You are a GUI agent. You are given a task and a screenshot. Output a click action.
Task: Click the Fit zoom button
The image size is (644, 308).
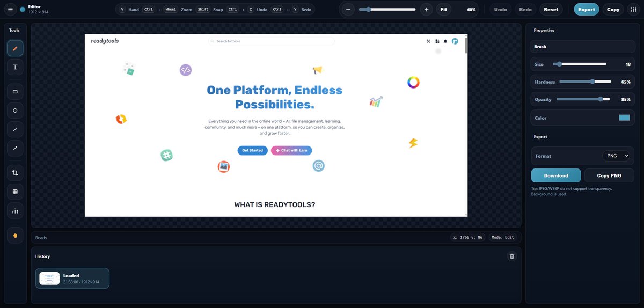click(443, 9)
